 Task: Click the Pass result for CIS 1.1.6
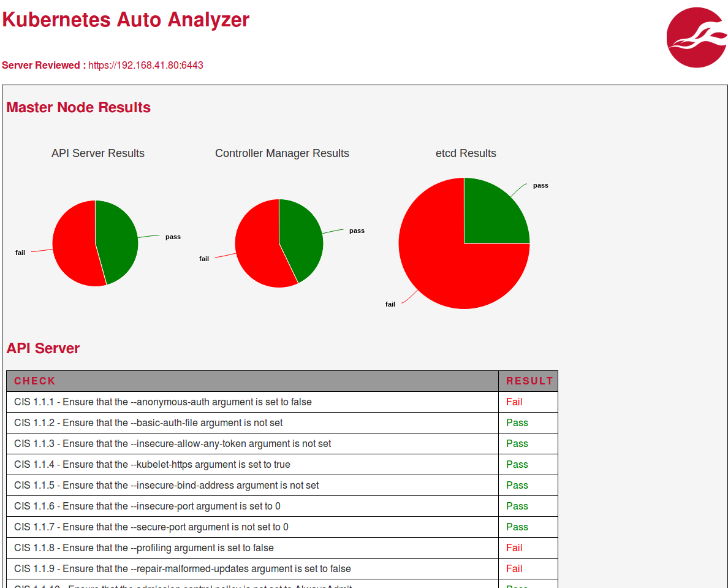[517, 506]
